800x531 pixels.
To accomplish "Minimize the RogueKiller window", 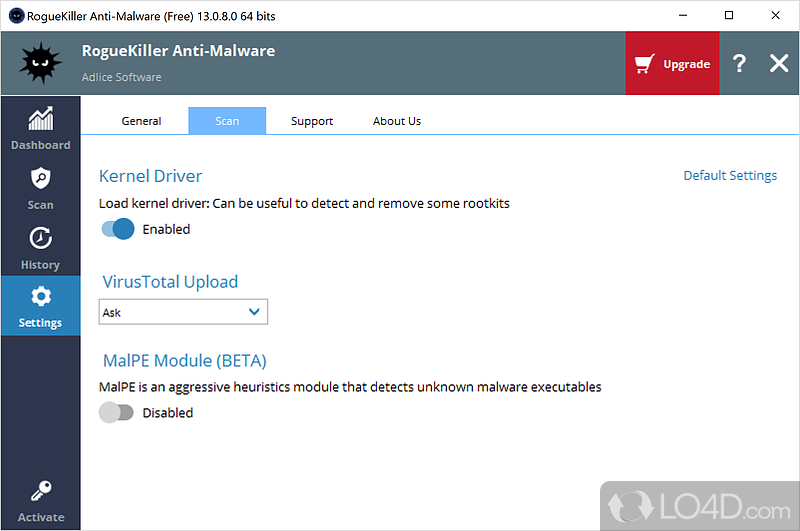I will (683, 16).
